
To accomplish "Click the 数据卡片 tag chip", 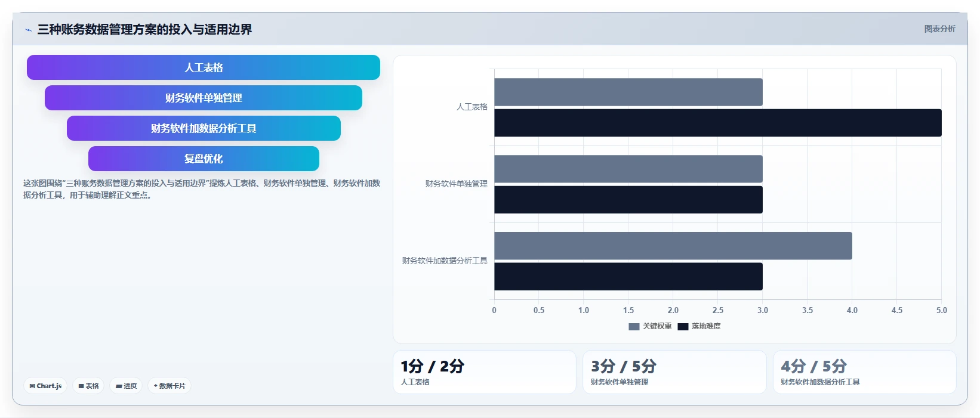I will pos(170,386).
